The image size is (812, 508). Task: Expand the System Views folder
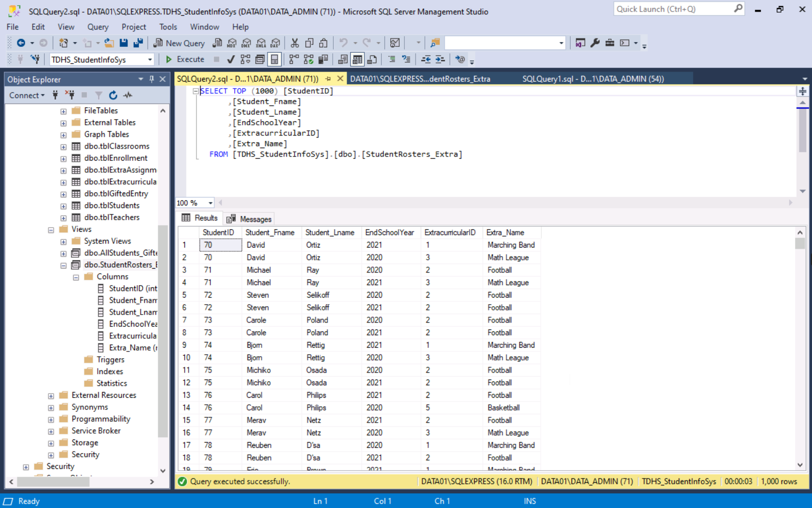coord(63,241)
